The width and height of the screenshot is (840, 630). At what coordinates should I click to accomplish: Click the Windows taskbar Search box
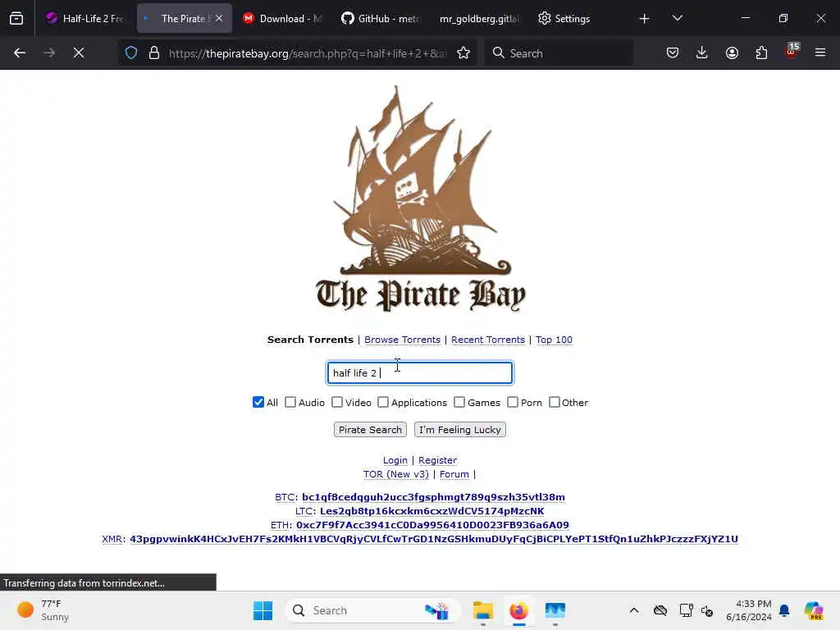pos(373,610)
